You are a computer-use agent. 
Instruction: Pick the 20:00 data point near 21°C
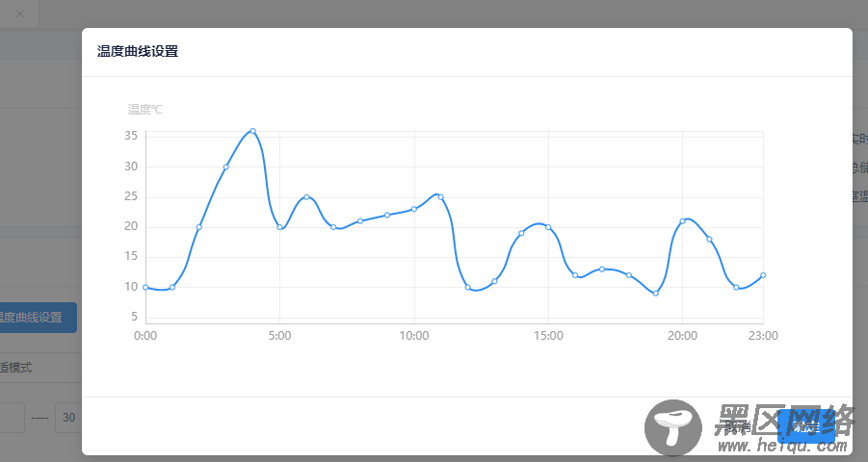[682, 221]
